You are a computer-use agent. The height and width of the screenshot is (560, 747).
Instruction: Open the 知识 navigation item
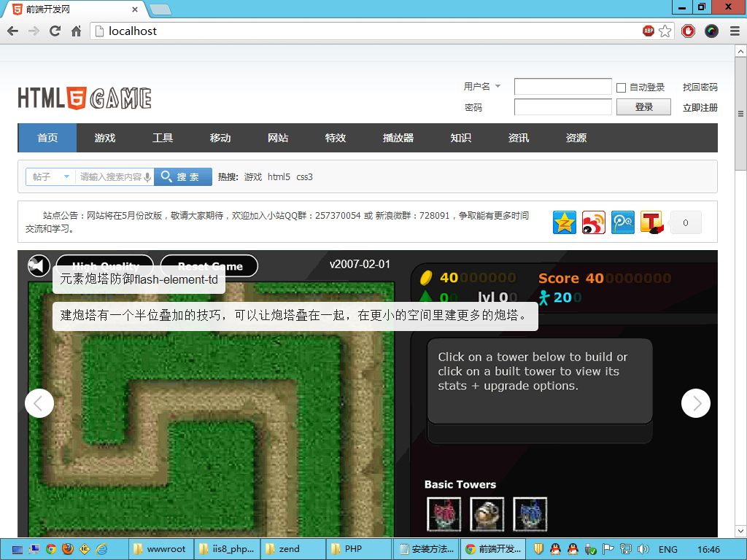461,138
